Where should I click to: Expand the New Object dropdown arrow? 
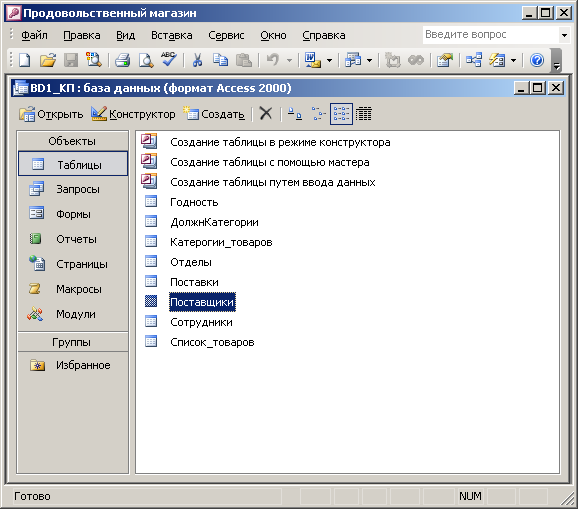coord(513,60)
